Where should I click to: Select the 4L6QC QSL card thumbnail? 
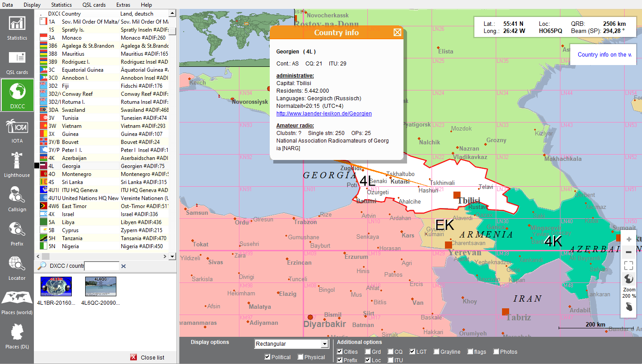pos(100,286)
